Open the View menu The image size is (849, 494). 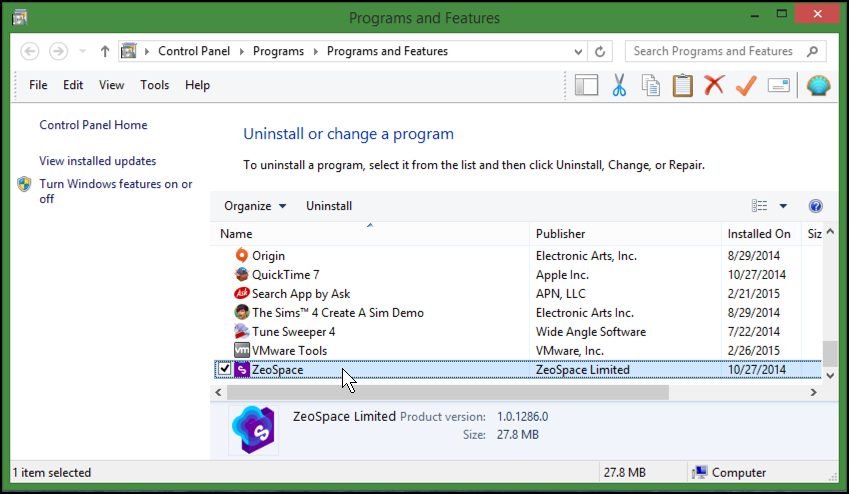(112, 85)
